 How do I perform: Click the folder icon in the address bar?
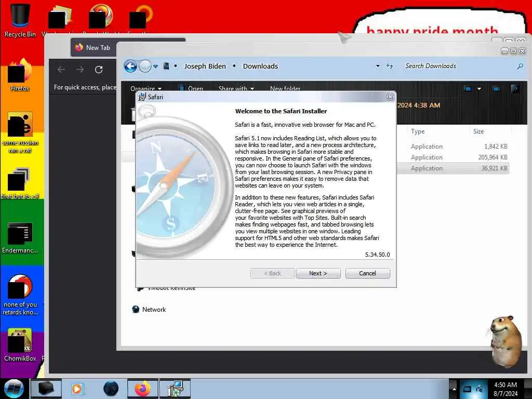pyautogui.click(x=166, y=66)
